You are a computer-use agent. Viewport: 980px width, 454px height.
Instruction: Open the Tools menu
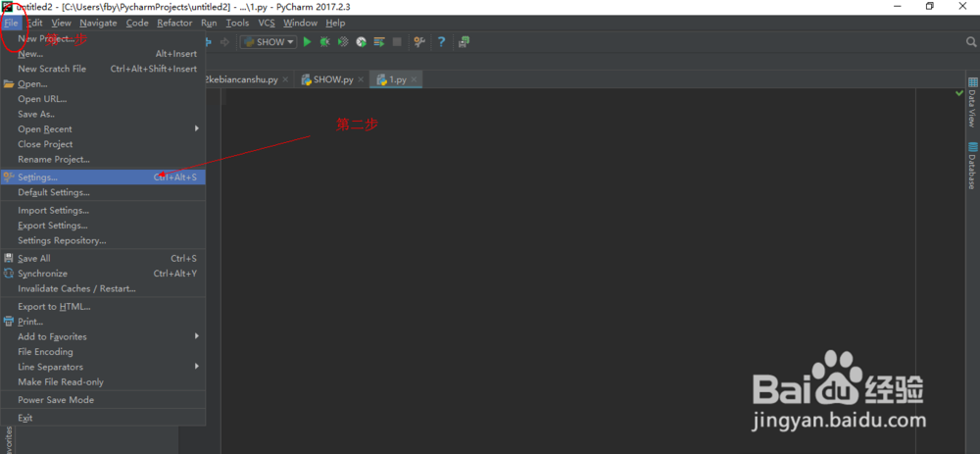(237, 24)
